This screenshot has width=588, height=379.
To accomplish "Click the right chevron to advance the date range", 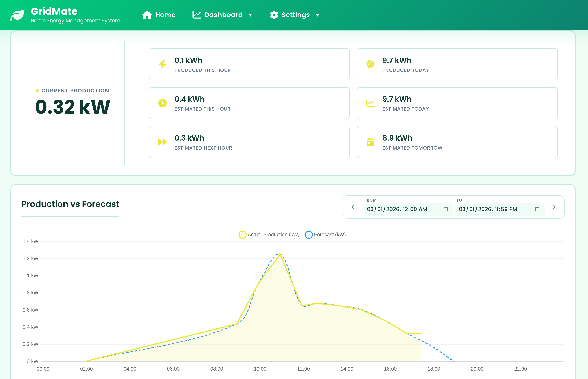I will (x=554, y=207).
